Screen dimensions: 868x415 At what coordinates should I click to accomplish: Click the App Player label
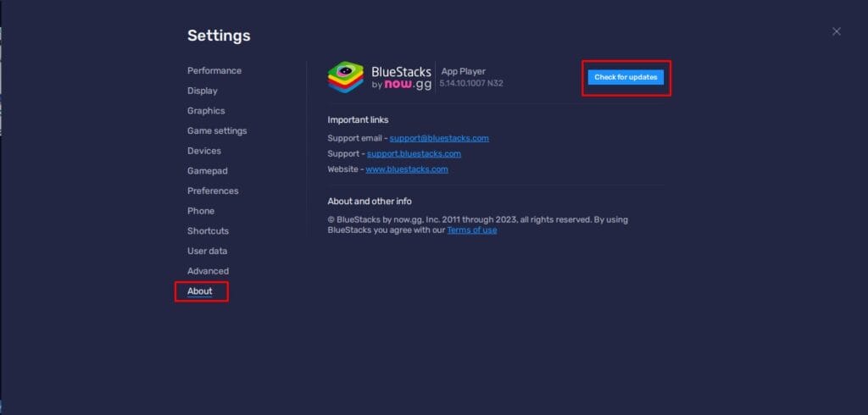(464, 71)
